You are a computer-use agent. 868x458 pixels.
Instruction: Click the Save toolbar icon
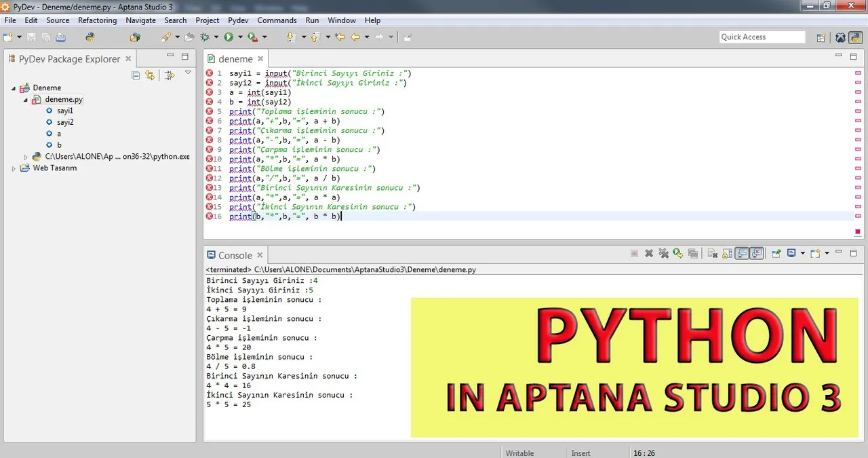31,37
